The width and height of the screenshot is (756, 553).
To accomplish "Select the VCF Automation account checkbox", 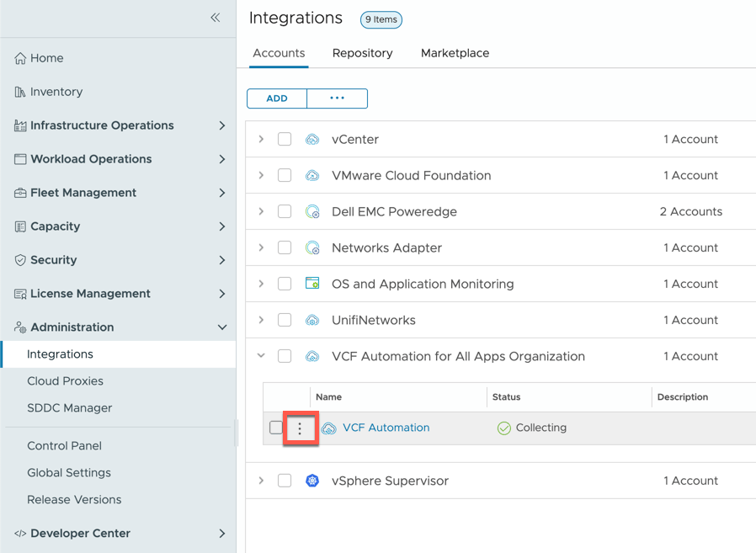I will pos(276,428).
